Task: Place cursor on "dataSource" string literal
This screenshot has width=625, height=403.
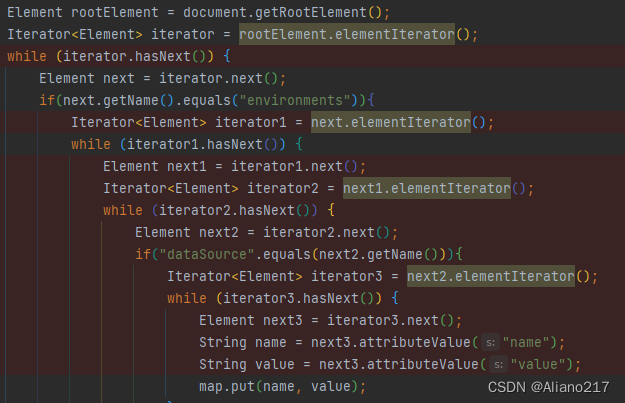Action: pyautogui.click(x=207, y=254)
